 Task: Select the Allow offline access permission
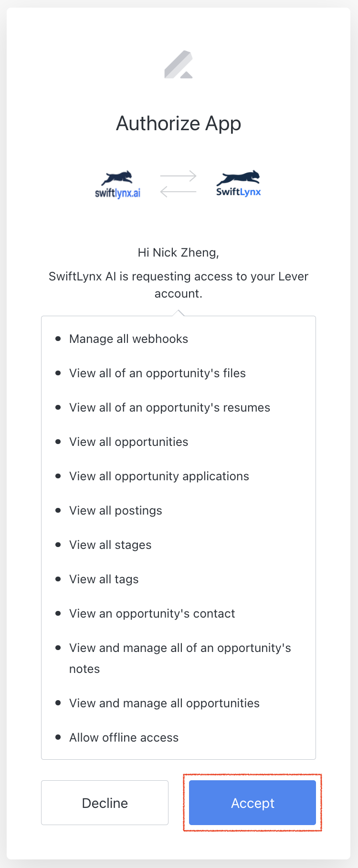[124, 737]
